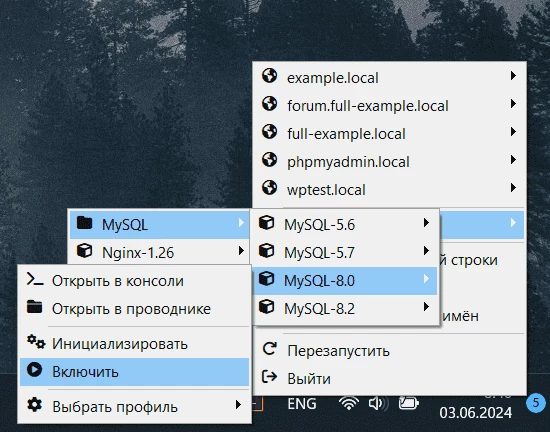The height and width of the screenshot is (432, 550).
Task: Click the box icon next to Nginx-1.26
Action: pos(85,251)
